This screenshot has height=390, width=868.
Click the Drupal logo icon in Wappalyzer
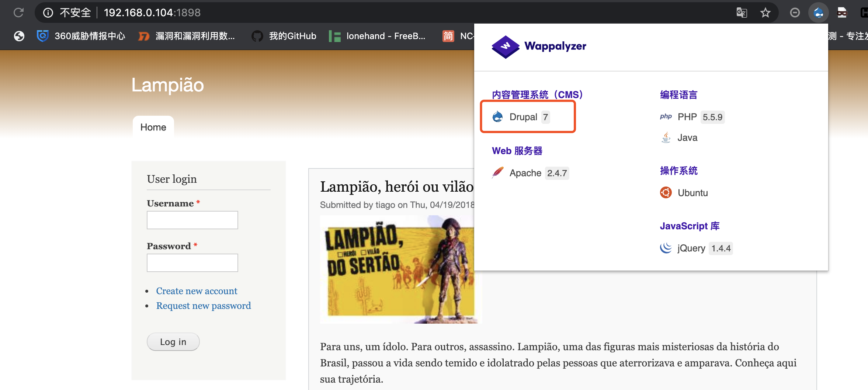pyautogui.click(x=498, y=117)
